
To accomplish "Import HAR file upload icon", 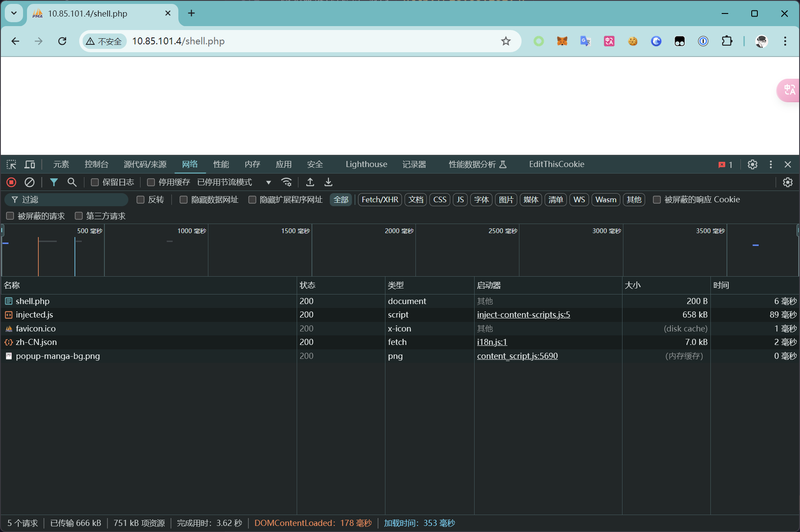I will point(310,182).
